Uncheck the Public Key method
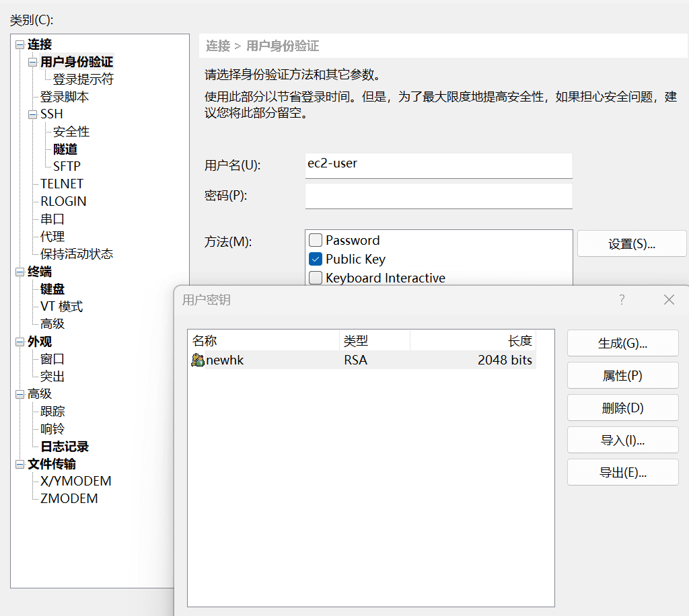This screenshot has width=689, height=616. (315, 258)
